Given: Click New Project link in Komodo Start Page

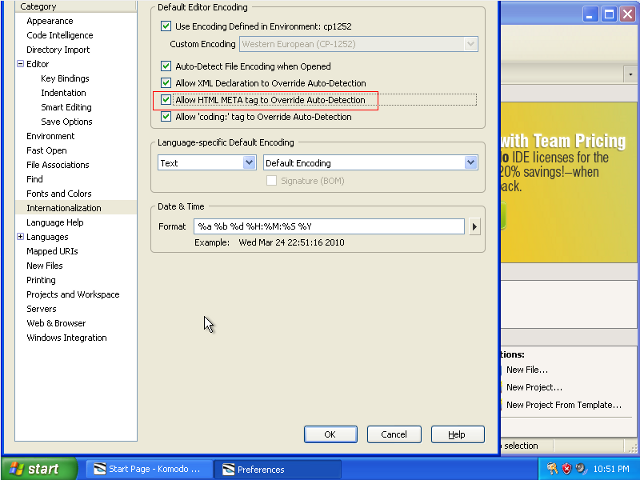Looking at the screenshot, I should (x=534, y=387).
